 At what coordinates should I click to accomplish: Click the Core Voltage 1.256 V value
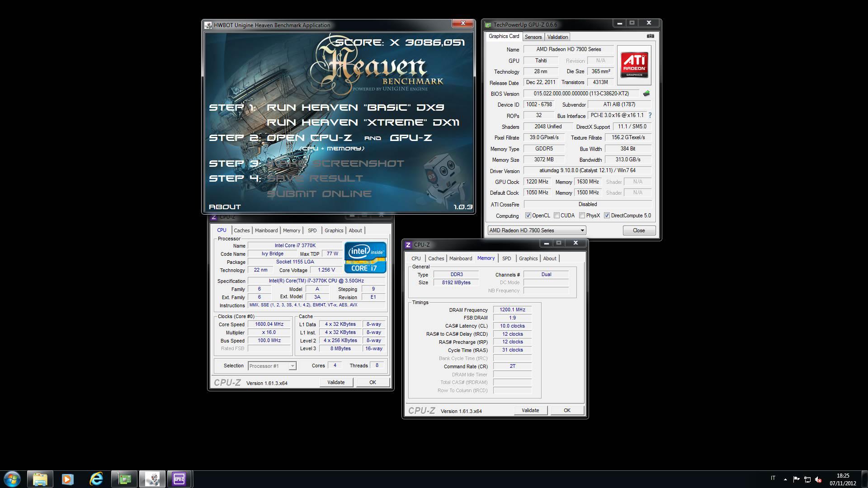(x=326, y=270)
